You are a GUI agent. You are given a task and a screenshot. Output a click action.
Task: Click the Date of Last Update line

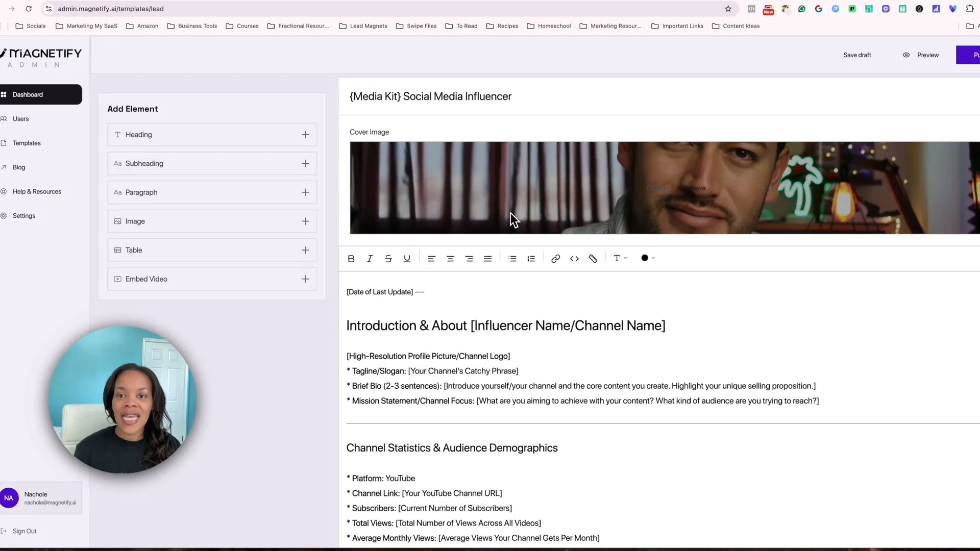pos(385,292)
